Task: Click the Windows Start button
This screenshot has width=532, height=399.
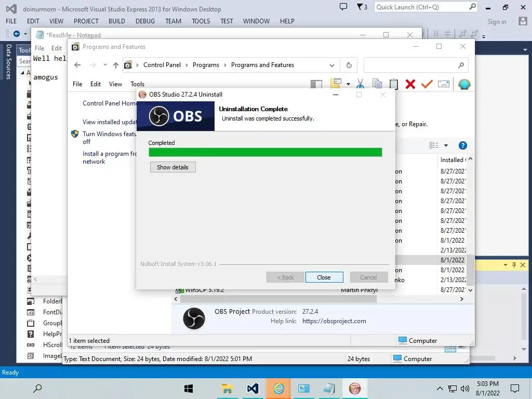Action: (x=189, y=389)
